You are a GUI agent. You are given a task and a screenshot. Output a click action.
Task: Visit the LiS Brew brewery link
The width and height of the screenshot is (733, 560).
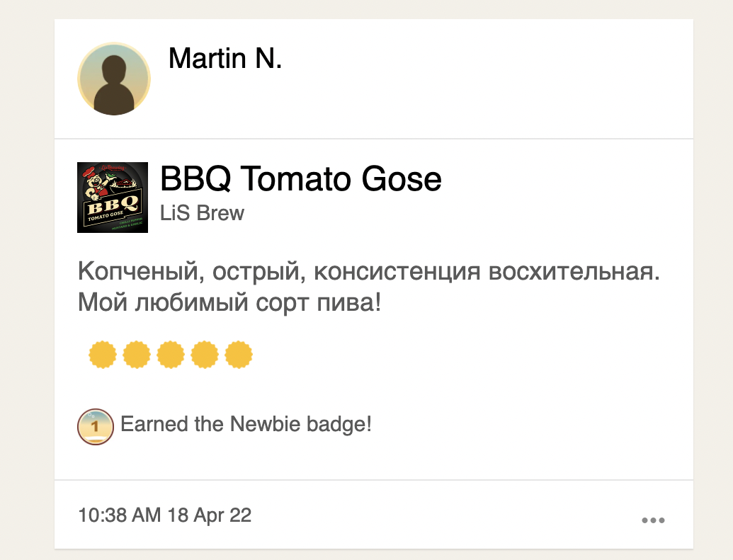202,213
